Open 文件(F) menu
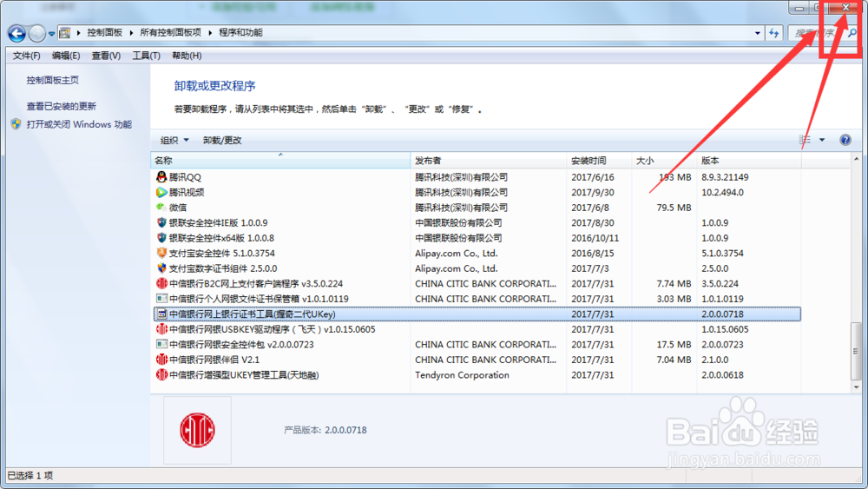The image size is (868, 489). [27, 56]
